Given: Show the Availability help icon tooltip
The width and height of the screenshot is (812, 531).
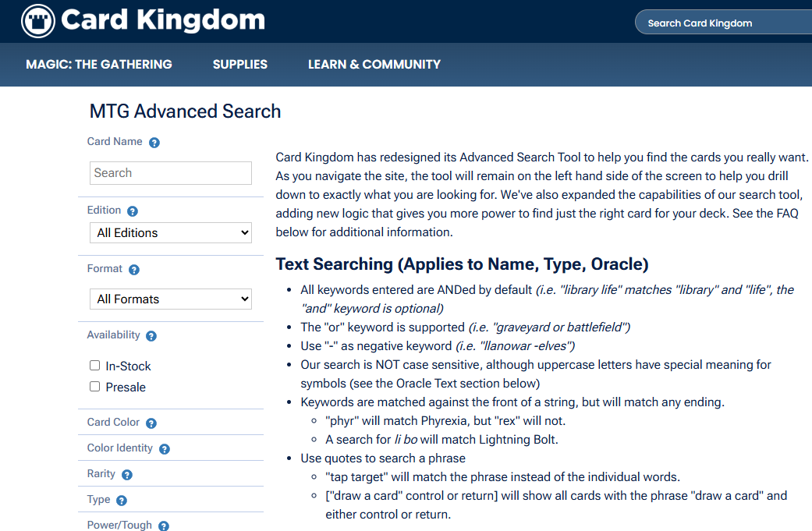Looking at the screenshot, I should (151, 336).
